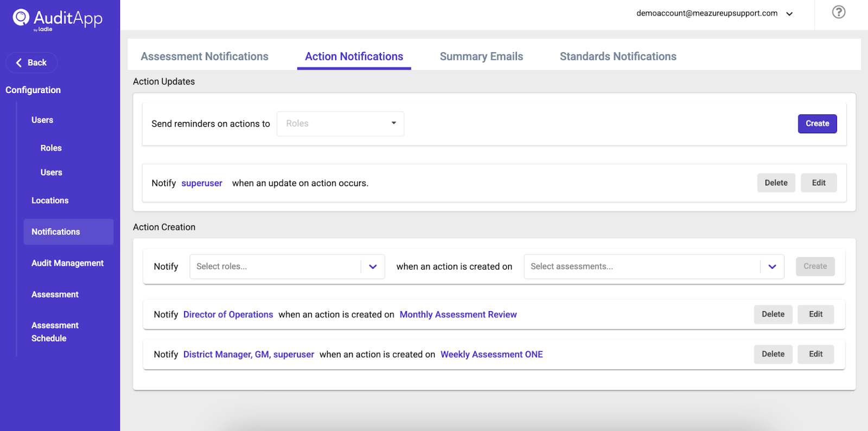Screen dimensions: 868x431
Task: Edit the Weekly Assessment ONE notification
Action: coord(815,354)
